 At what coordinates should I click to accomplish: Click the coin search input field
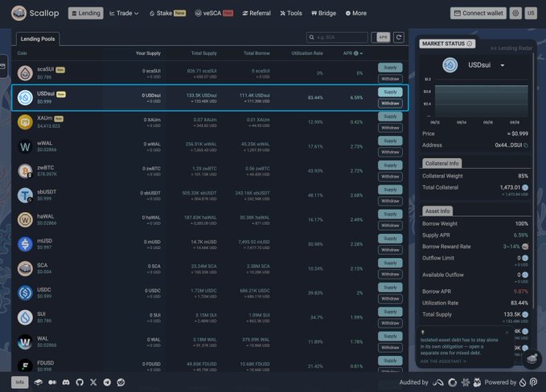point(337,37)
